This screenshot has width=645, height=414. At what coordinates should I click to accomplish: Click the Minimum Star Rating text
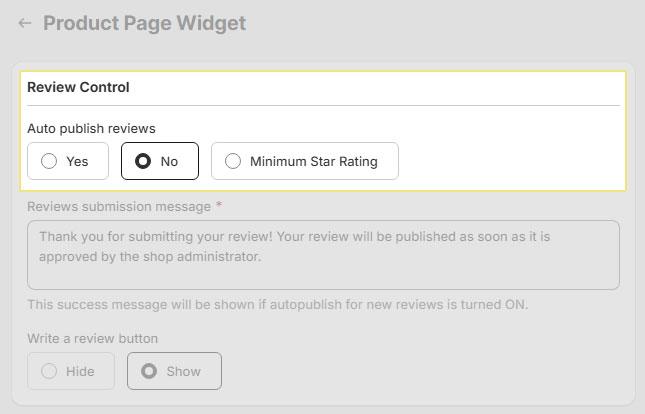(x=313, y=161)
